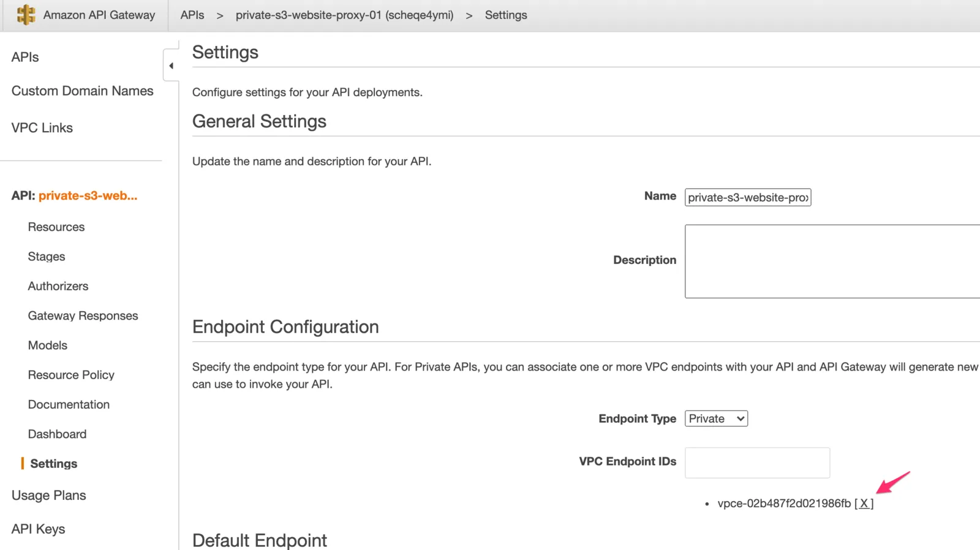Open the APIs sidebar item

25,57
